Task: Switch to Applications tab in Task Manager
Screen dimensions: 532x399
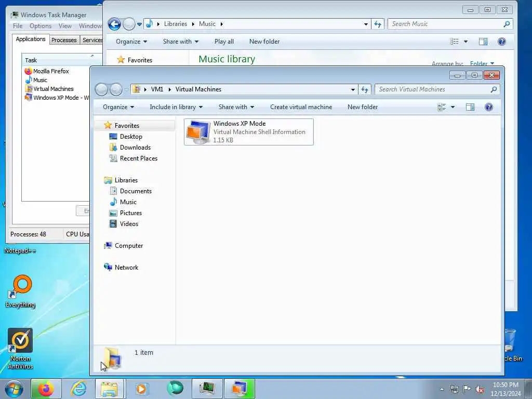Action: pos(31,39)
